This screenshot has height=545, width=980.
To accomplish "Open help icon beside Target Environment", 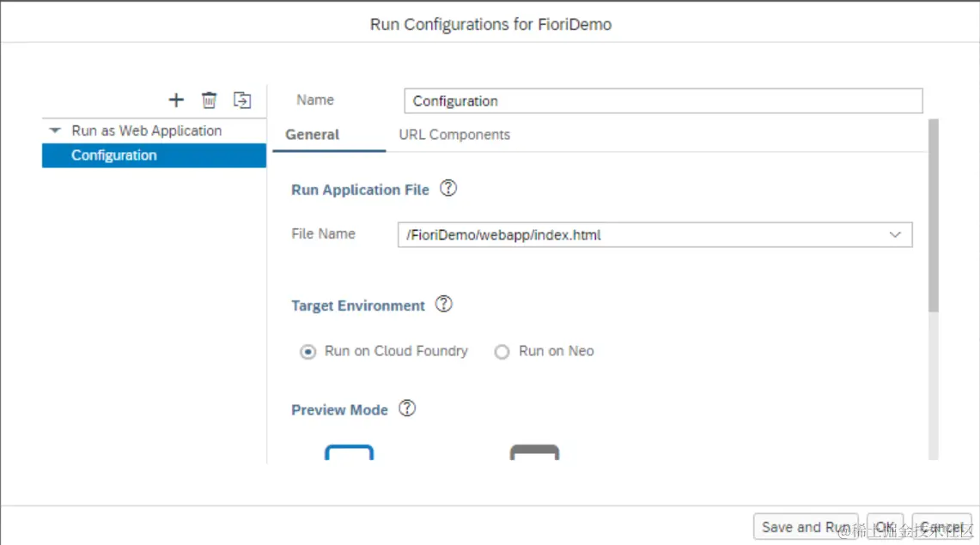I will click(443, 305).
